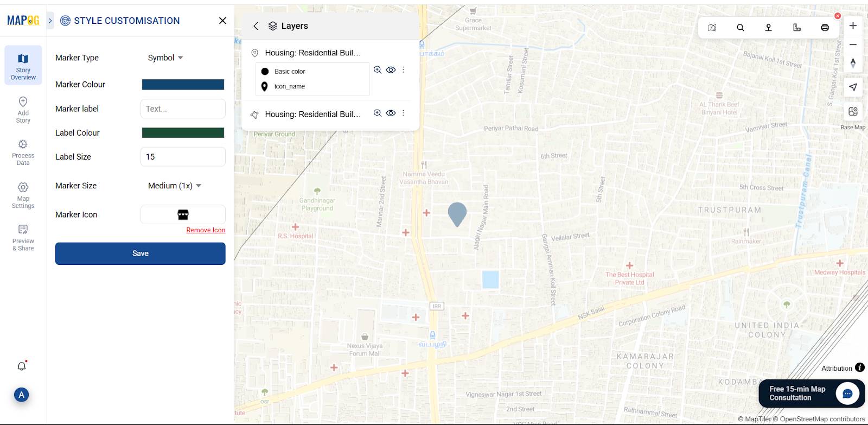Open the Free 15-min Map Consultation chat
The width and height of the screenshot is (868, 425).
811,394
